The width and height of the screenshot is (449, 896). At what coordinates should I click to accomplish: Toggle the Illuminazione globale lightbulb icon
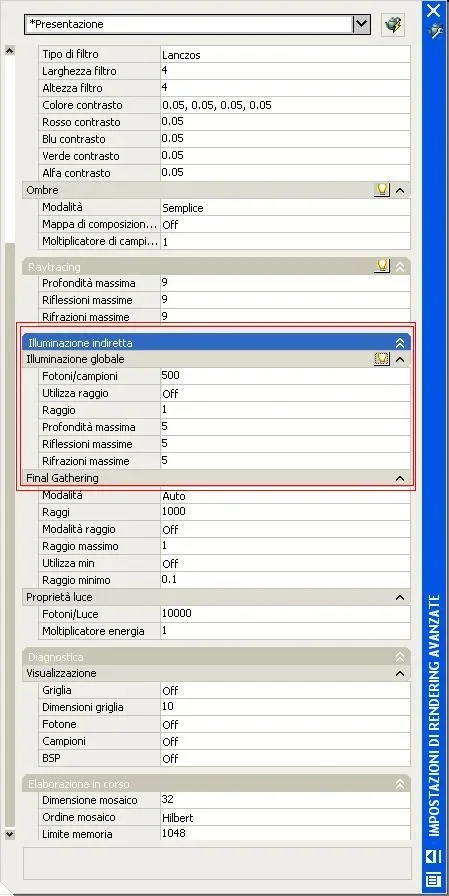pos(382,359)
